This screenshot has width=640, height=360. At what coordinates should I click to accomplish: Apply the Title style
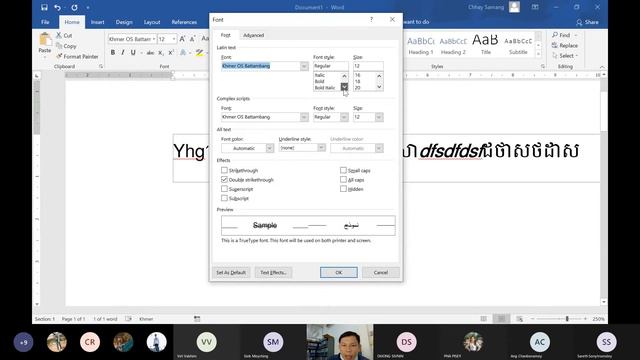click(485, 45)
